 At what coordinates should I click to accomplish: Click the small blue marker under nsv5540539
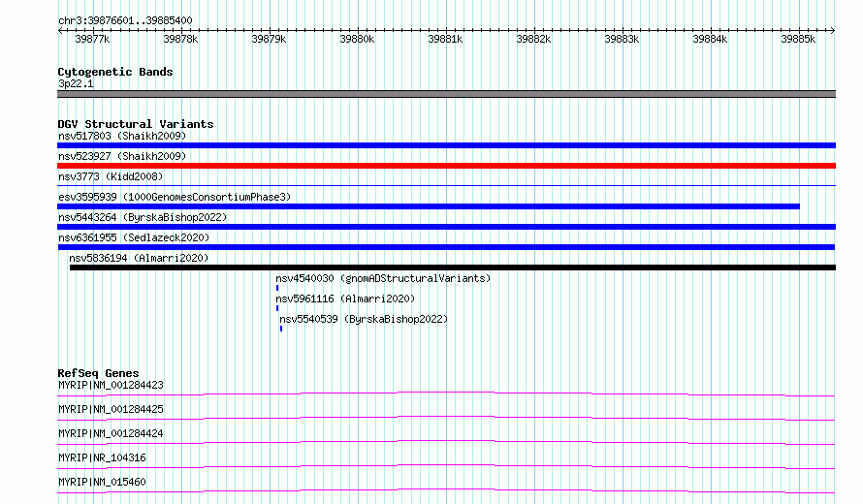[281, 329]
